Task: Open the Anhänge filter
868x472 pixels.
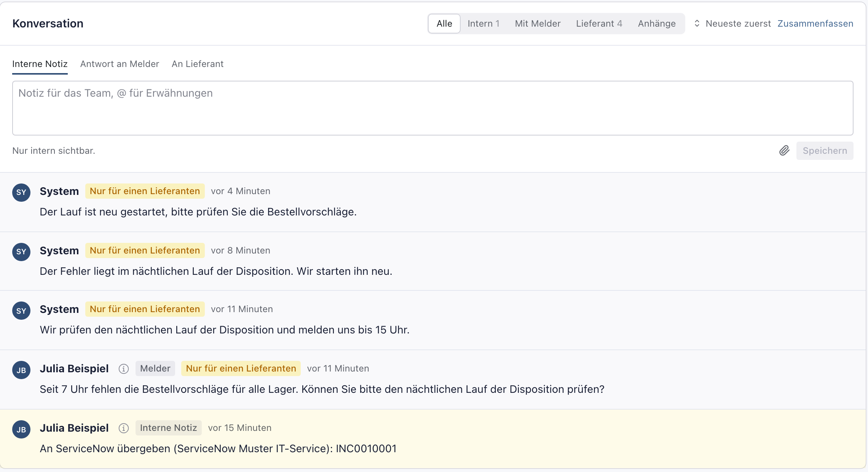Action: coord(657,24)
